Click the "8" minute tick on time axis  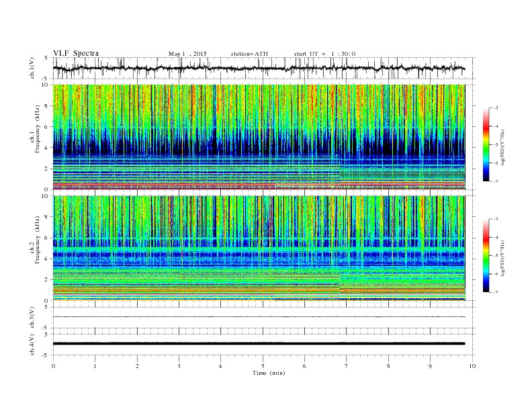[388, 366]
